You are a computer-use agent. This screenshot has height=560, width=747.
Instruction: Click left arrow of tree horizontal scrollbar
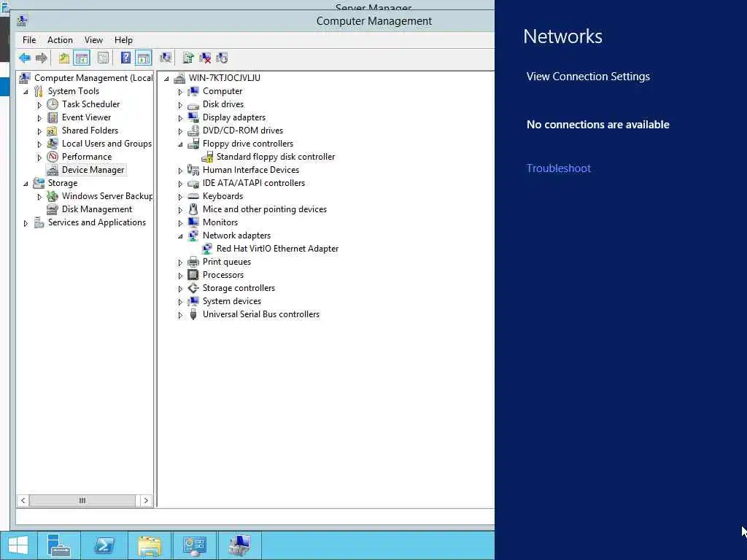[23, 500]
